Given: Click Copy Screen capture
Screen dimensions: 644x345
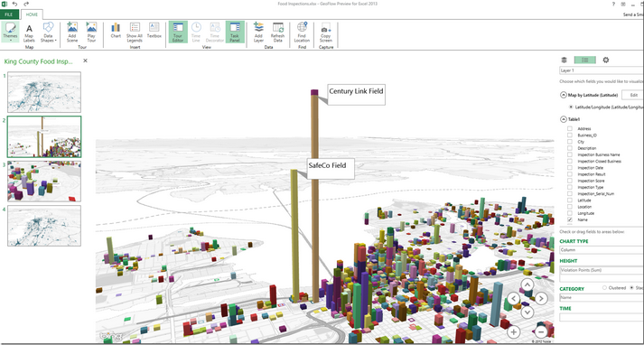Looking at the screenshot, I should 326,33.
